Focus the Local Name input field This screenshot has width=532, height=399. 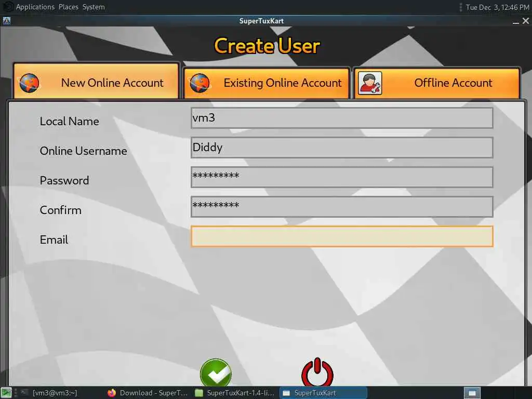342,118
